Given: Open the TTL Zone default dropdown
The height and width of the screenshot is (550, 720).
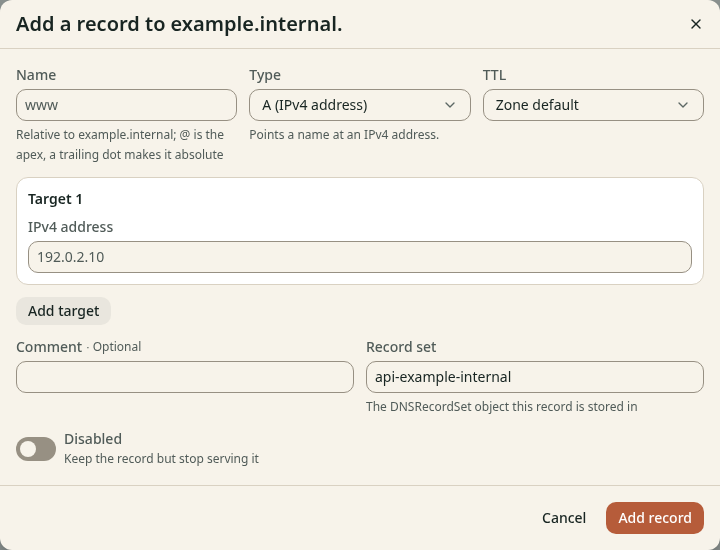Looking at the screenshot, I should click(x=593, y=105).
